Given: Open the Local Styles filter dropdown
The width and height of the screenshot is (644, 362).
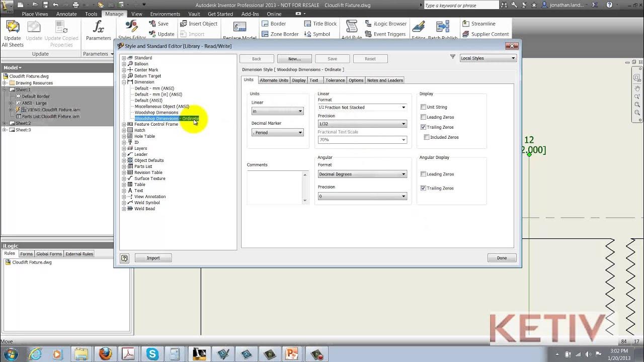Looking at the screenshot, I should pos(488,58).
